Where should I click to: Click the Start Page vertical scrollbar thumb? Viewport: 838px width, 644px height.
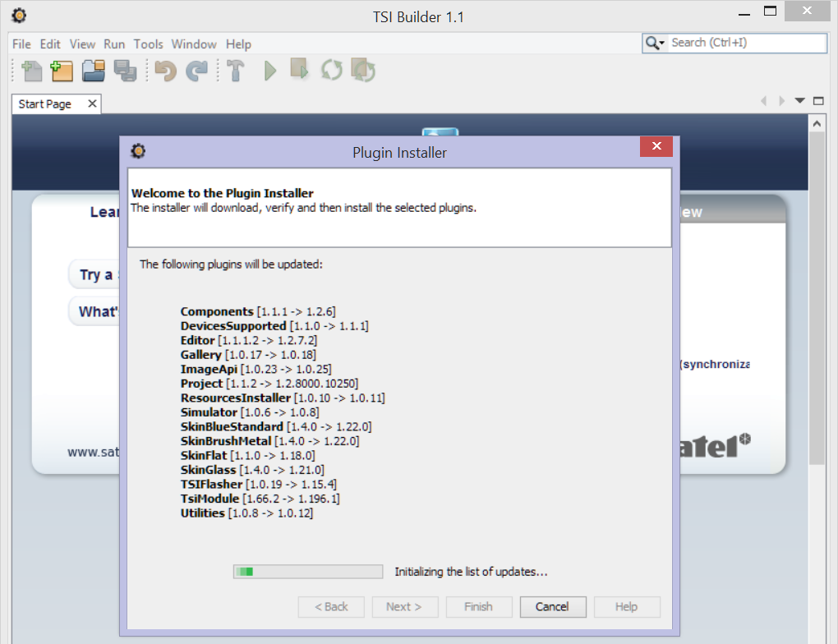pos(817,298)
